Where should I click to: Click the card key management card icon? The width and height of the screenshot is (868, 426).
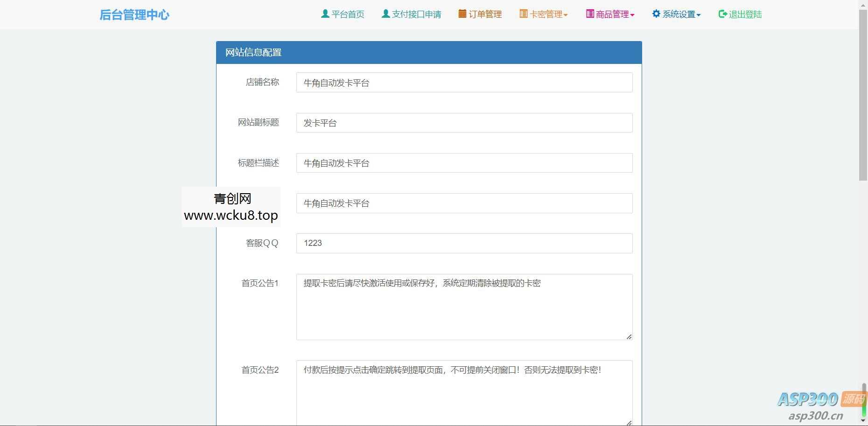click(x=523, y=14)
